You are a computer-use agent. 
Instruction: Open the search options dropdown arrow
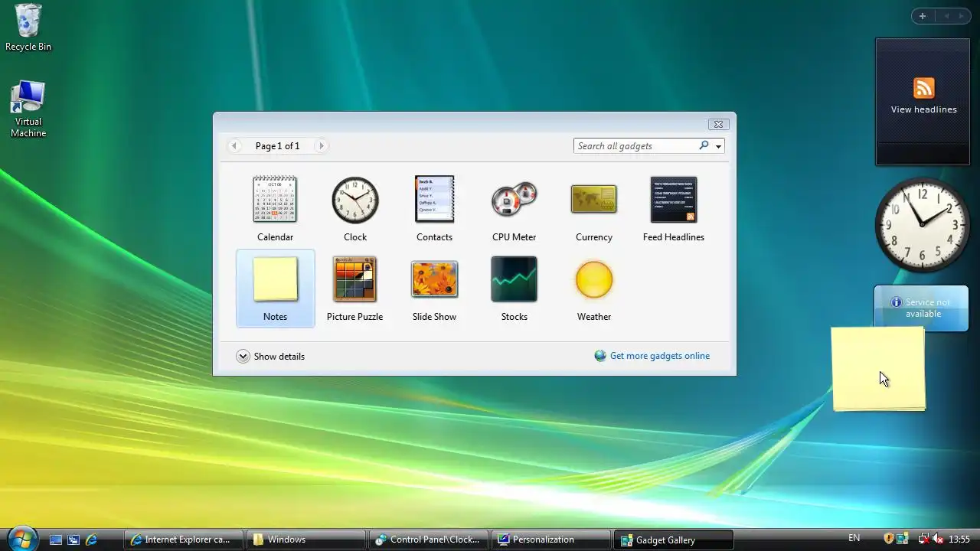tap(718, 146)
